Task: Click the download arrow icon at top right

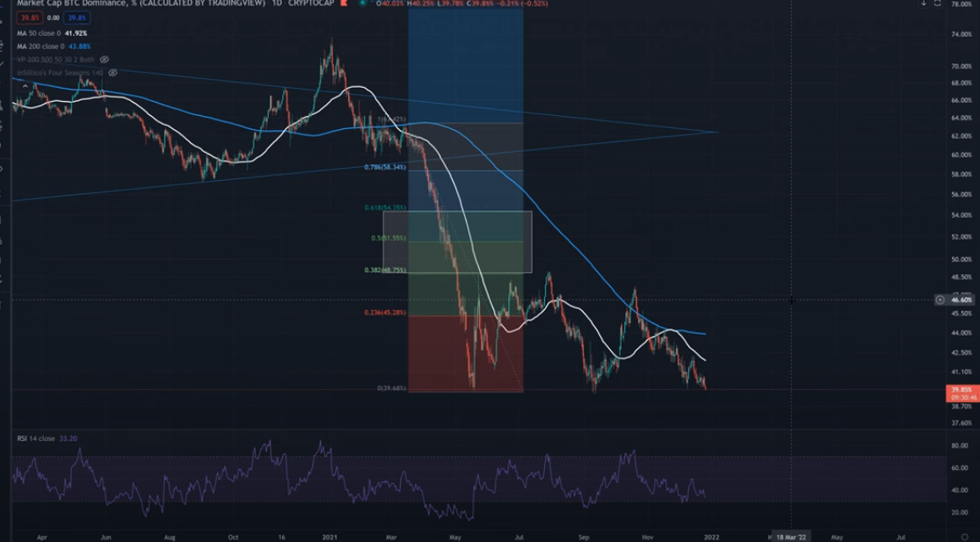Action: coord(924,4)
